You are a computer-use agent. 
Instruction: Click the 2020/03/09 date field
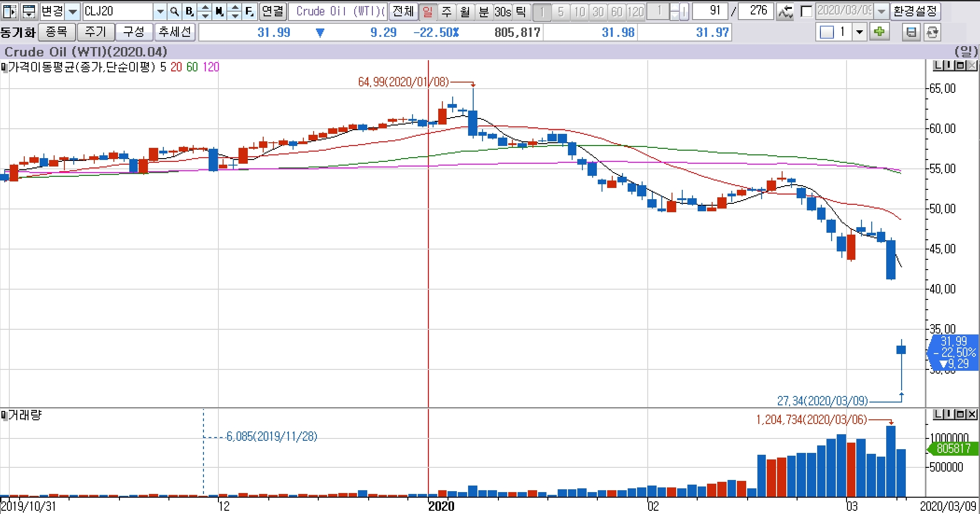pos(845,11)
